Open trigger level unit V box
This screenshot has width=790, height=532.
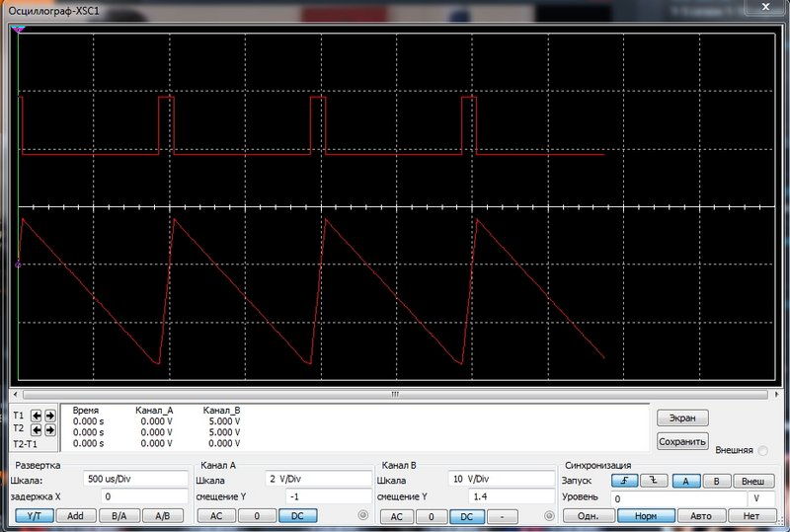761,498
